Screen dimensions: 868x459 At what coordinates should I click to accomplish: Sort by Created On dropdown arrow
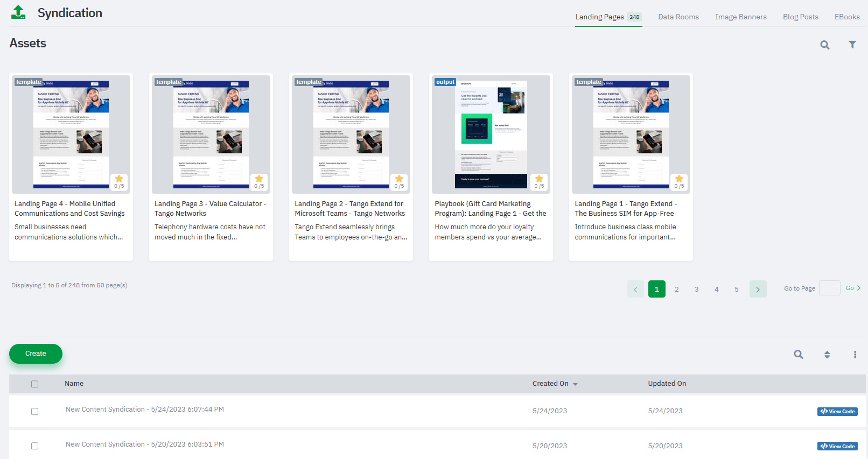(575, 384)
